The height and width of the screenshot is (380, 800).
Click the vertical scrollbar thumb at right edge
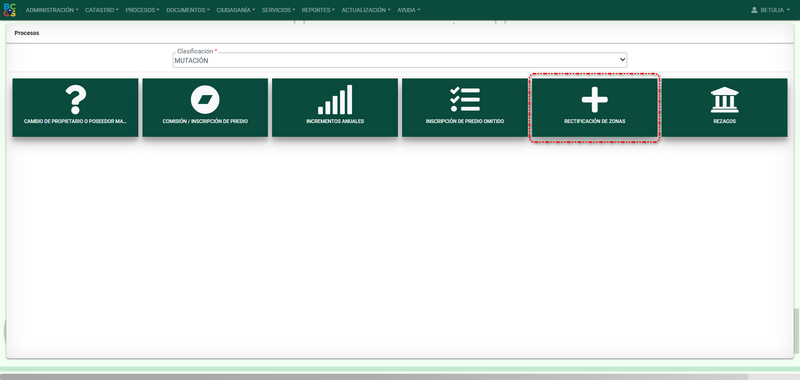[796, 331]
